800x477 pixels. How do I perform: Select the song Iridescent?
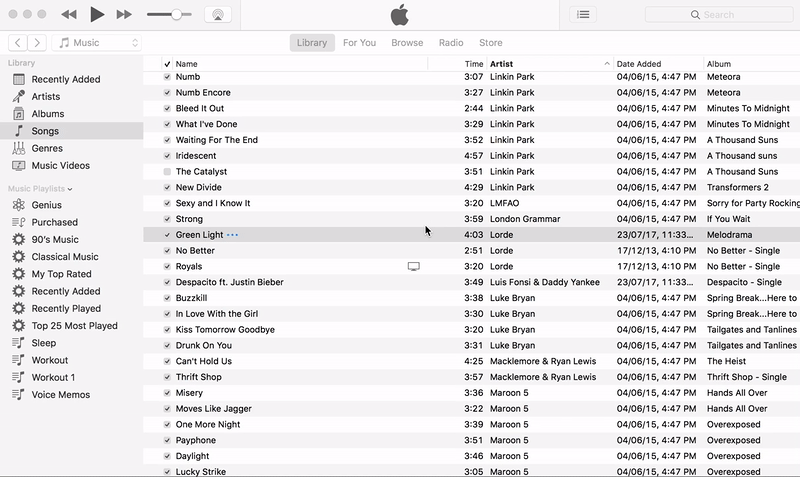coord(196,156)
